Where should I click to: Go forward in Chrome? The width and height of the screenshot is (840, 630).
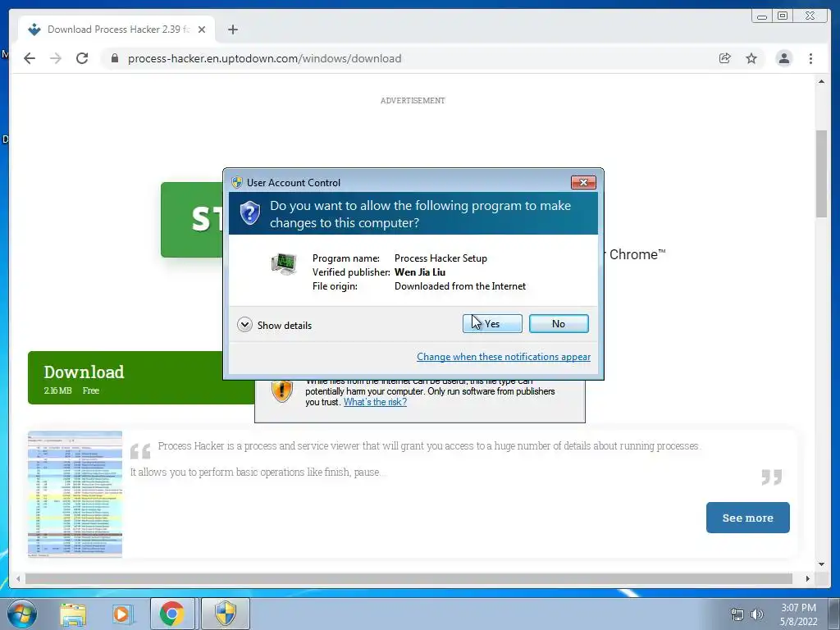pos(56,58)
